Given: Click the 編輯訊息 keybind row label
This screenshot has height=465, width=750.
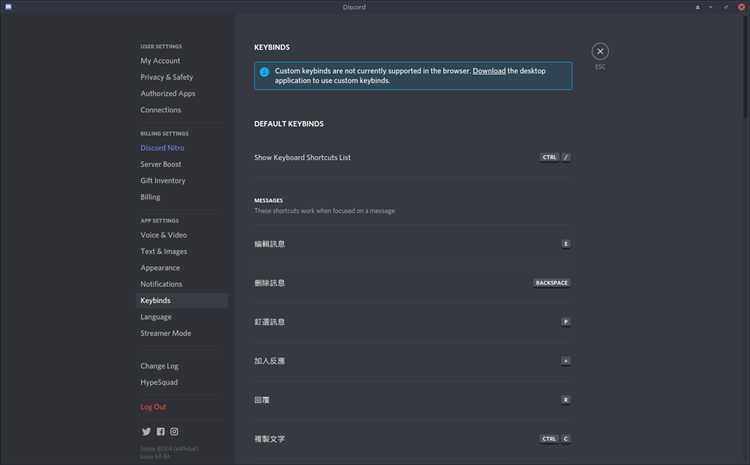Looking at the screenshot, I should click(269, 244).
